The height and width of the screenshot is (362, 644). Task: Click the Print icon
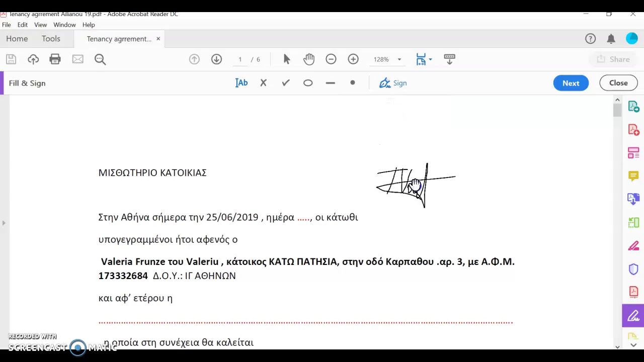55,59
